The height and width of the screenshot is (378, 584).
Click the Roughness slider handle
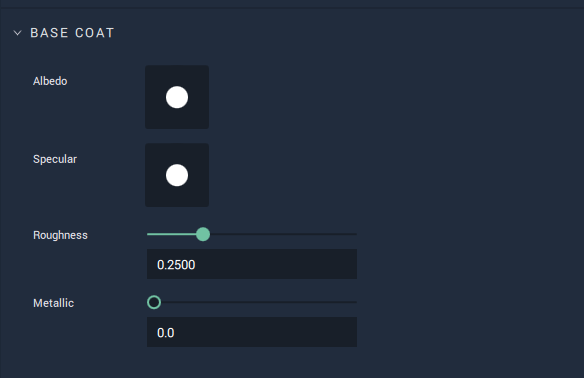[203, 234]
